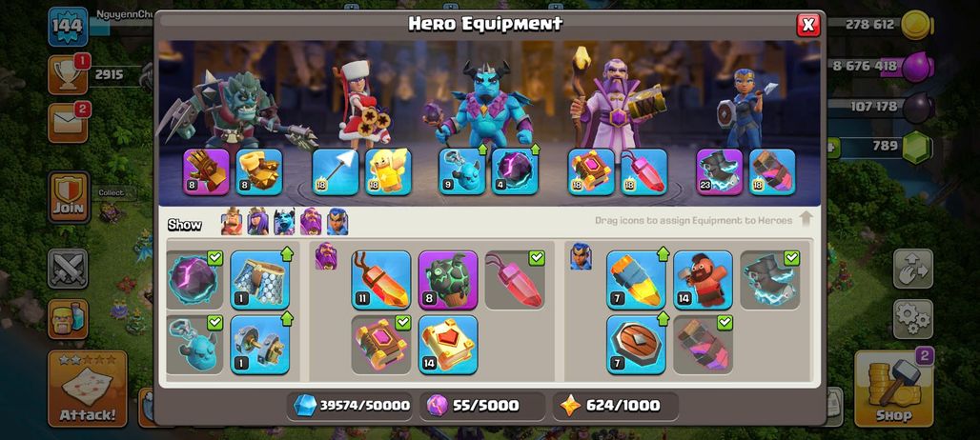Select the level 1 barbell equipment

259,345
